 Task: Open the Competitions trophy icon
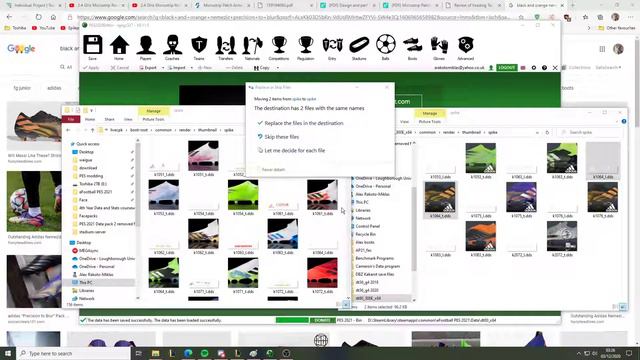[279, 44]
